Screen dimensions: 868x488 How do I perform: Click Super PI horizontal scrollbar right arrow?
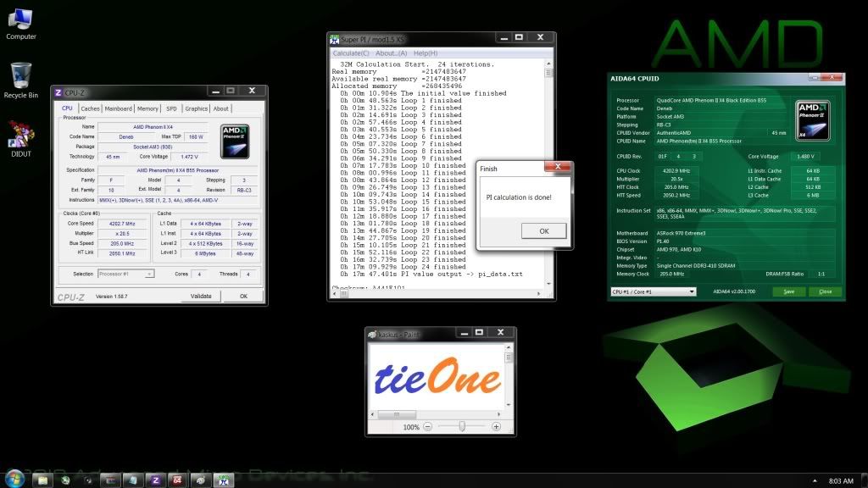(x=538, y=294)
